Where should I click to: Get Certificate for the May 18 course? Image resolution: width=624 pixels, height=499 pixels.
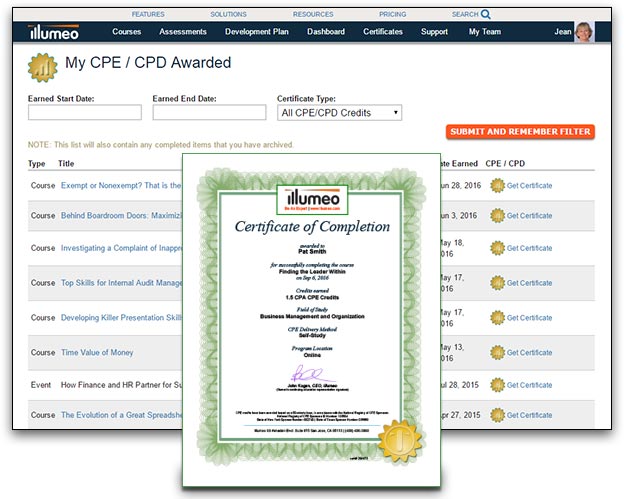coord(529,248)
